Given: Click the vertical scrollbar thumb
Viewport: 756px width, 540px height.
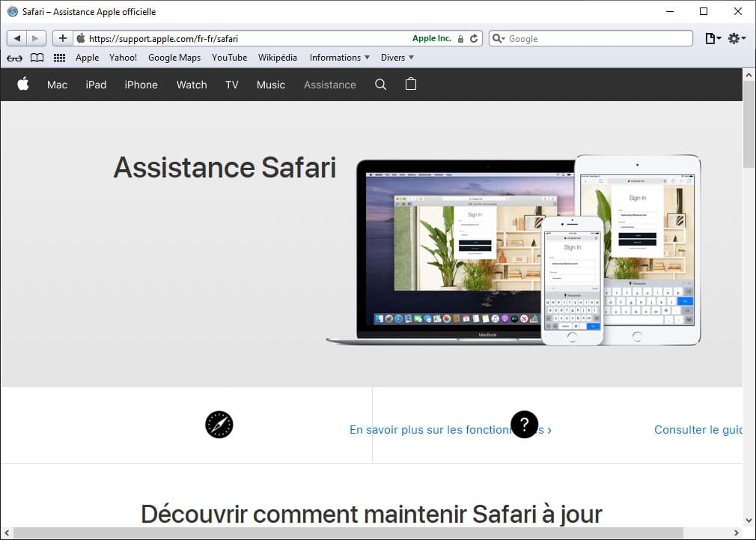Looking at the screenshot, I should (x=749, y=124).
